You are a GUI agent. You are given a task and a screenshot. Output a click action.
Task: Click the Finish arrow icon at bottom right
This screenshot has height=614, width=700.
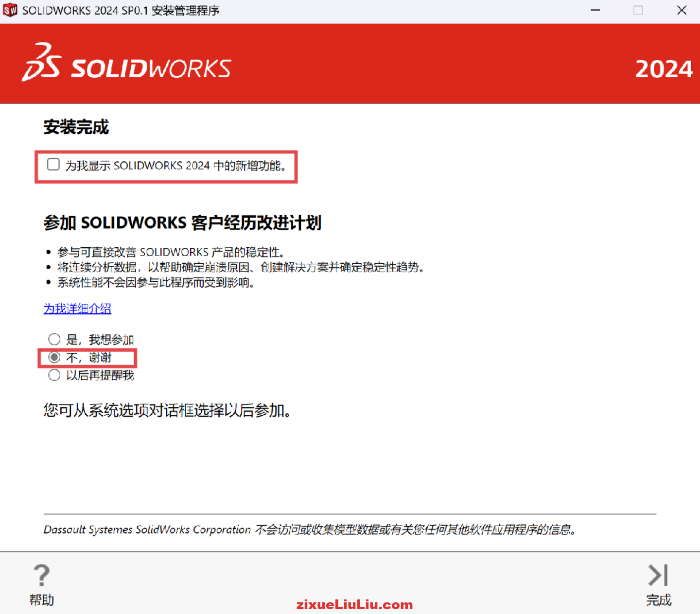[658, 576]
